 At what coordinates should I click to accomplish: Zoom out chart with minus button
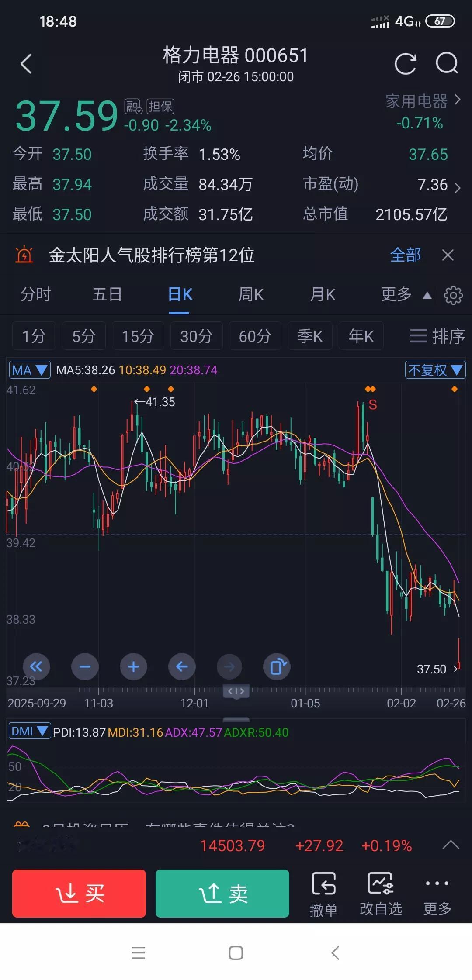[x=85, y=667]
